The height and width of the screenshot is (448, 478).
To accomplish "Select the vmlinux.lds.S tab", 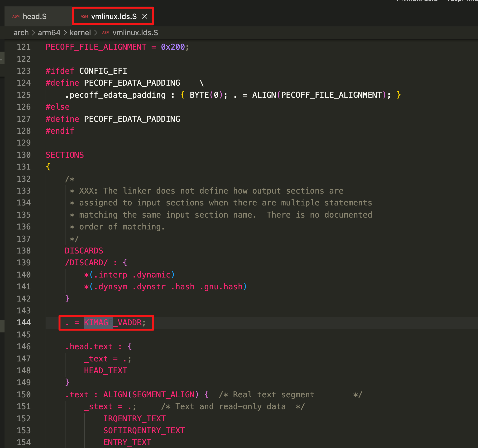I will [114, 16].
